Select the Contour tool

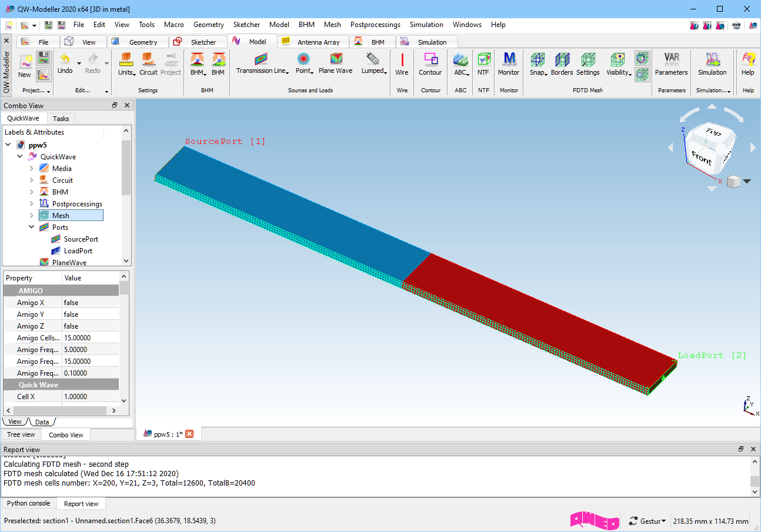(x=430, y=65)
